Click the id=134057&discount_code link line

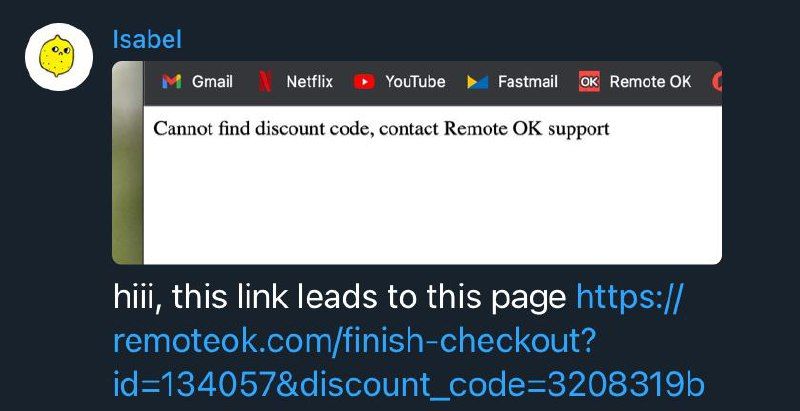click(409, 386)
